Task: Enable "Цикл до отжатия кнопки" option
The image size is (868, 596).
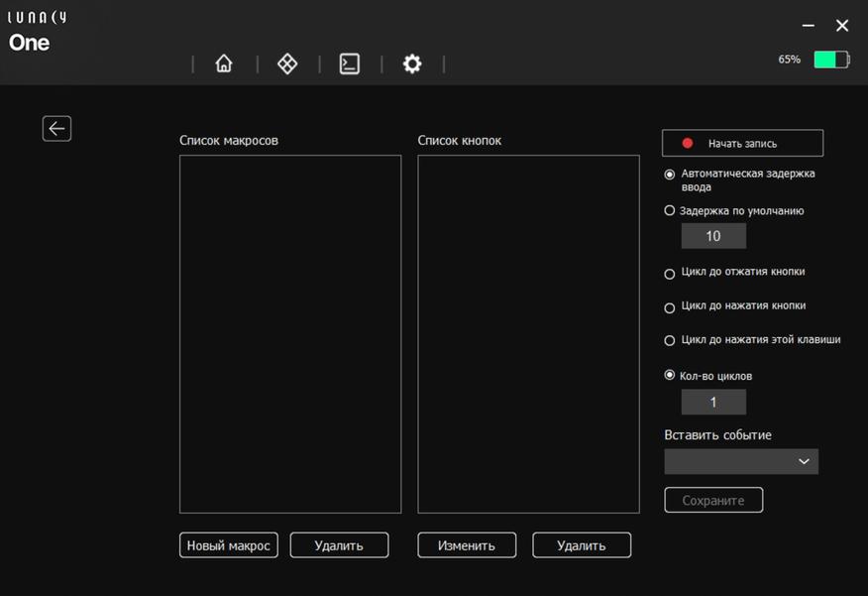Action: 670,274
